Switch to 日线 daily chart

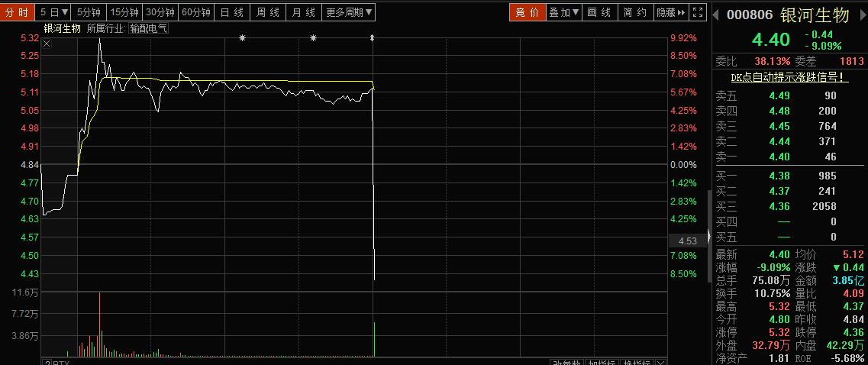tap(232, 12)
